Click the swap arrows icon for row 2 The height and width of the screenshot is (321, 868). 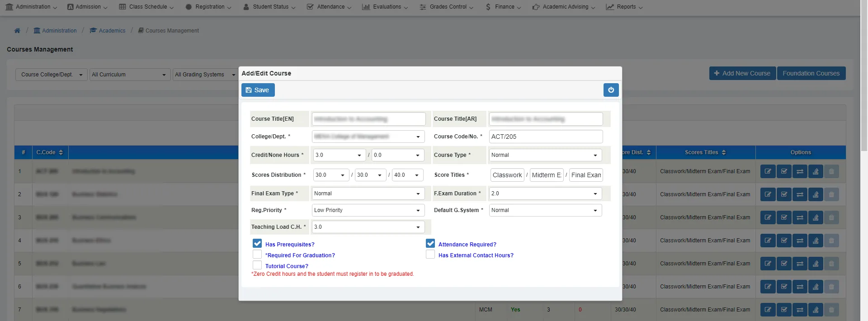point(800,194)
